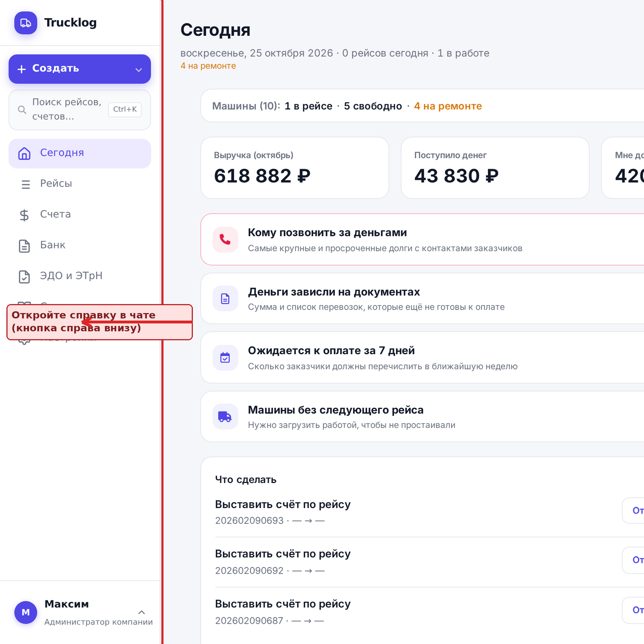Click the Сегодня page heading
The width and height of the screenshot is (644, 644).
click(215, 30)
